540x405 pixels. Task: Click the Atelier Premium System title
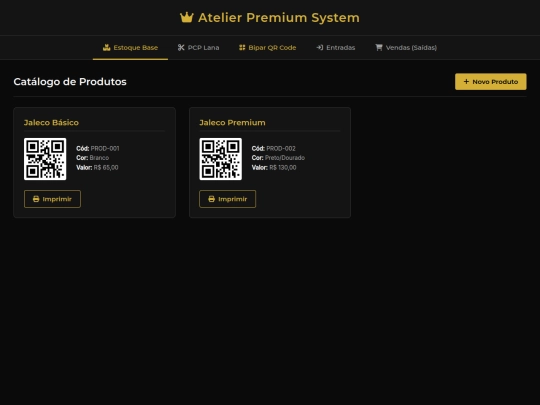point(279,18)
